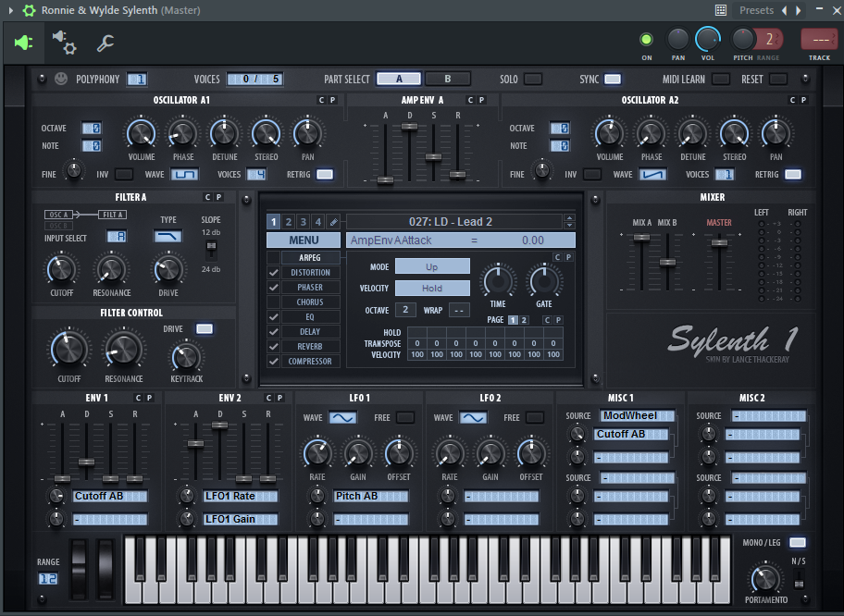Select arpeggiator page 2
This screenshot has width=844, height=616.
pos(524,320)
